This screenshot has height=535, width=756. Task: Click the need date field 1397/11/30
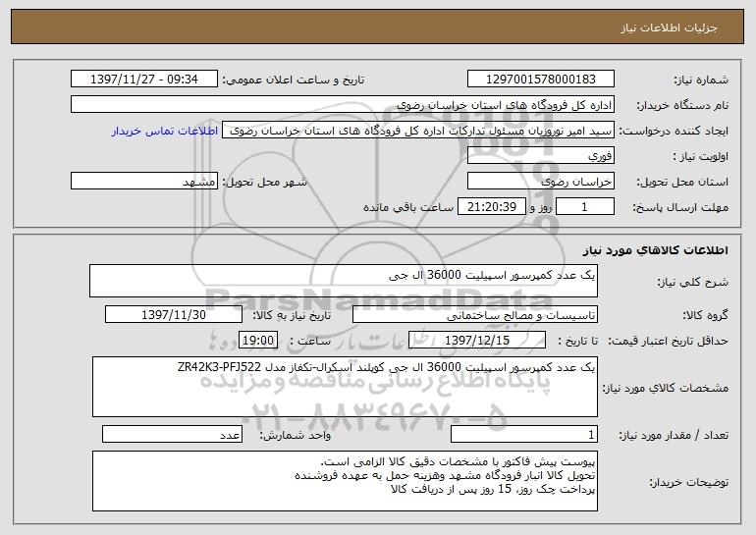pos(174,315)
